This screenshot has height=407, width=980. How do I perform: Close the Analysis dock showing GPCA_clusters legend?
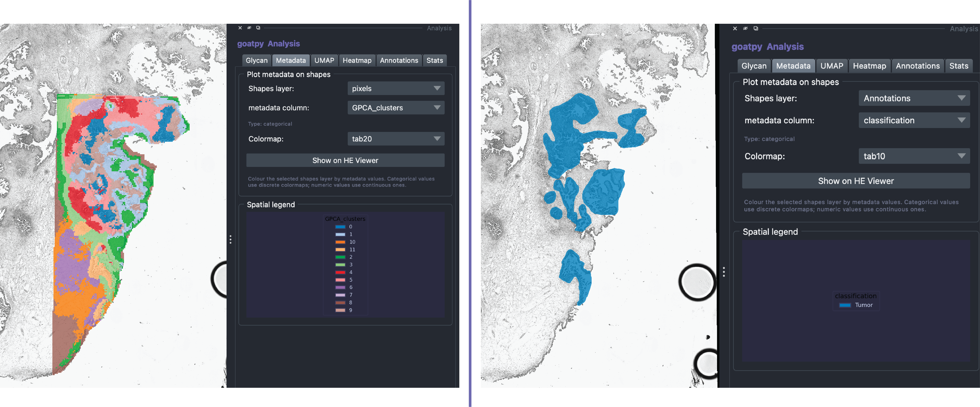point(240,28)
